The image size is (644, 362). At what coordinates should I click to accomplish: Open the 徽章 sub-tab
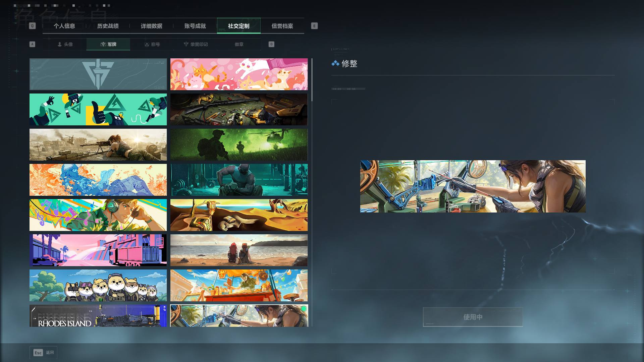239,44
